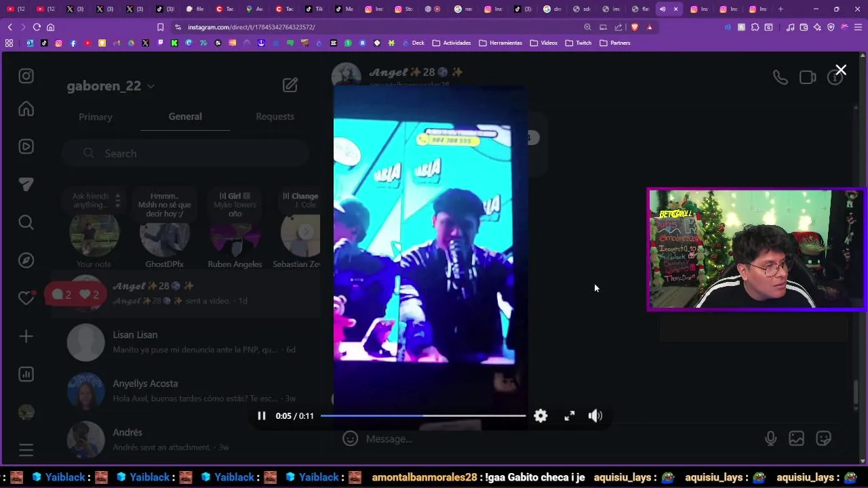Viewport: 868px width, 488px height.
Task: Open Search magnifier in the Instagram sidebar
Action: (26, 222)
